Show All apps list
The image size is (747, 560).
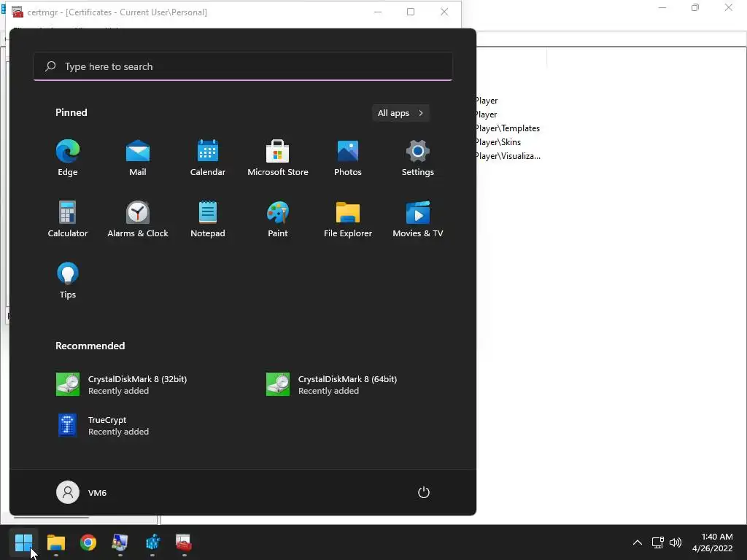click(x=400, y=113)
